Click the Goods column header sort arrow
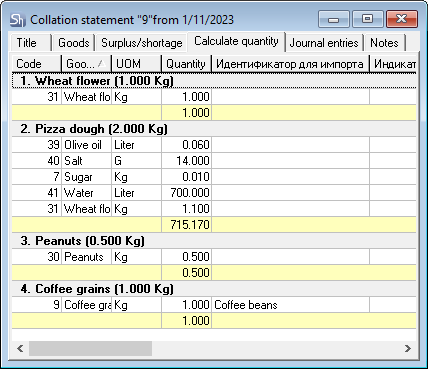Viewport: 428px width, 369px height. 102,63
